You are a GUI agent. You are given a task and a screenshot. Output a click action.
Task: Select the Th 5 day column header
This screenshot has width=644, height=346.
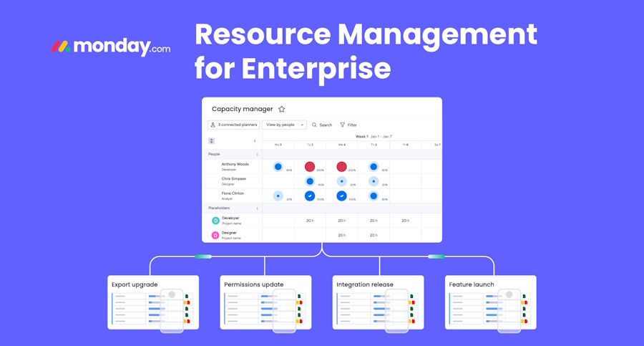pyautogui.click(x=374, y=145)
